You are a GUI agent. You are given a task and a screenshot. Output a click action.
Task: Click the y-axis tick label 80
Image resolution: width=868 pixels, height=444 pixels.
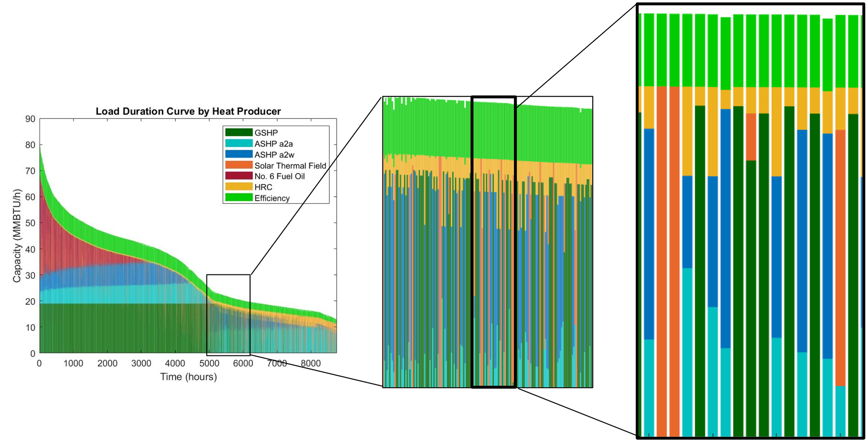tap(30, 145)
